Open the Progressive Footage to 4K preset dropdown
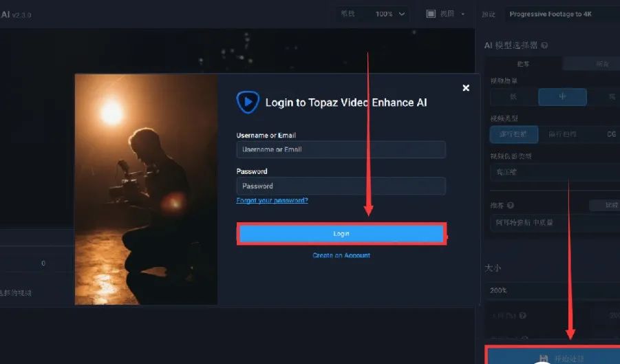The height and width of the screenshot is (364, 620). pos(562,14)
